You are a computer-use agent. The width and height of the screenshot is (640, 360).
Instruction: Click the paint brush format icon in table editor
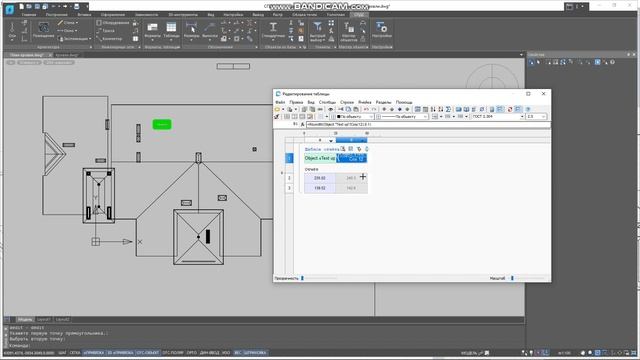(x=277, y=117)
